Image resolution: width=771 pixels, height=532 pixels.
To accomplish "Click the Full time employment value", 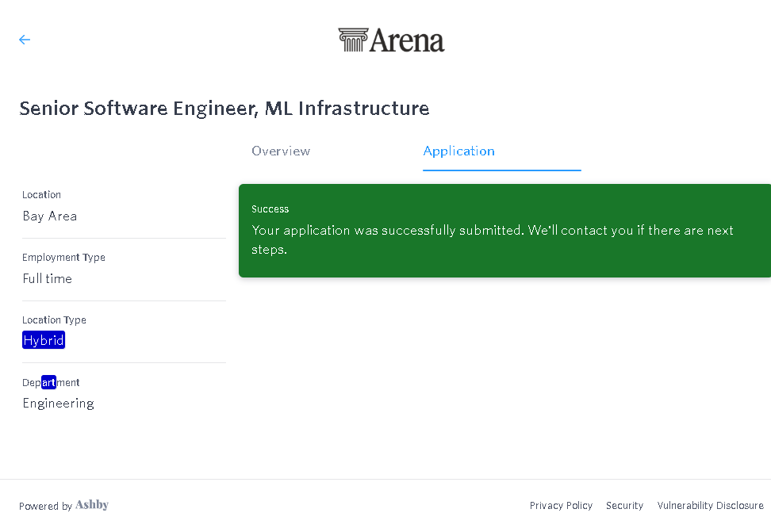I will pos(48,278).
